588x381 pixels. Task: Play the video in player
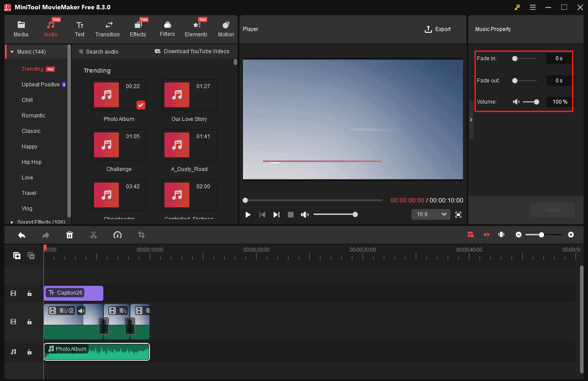(248, 214)
